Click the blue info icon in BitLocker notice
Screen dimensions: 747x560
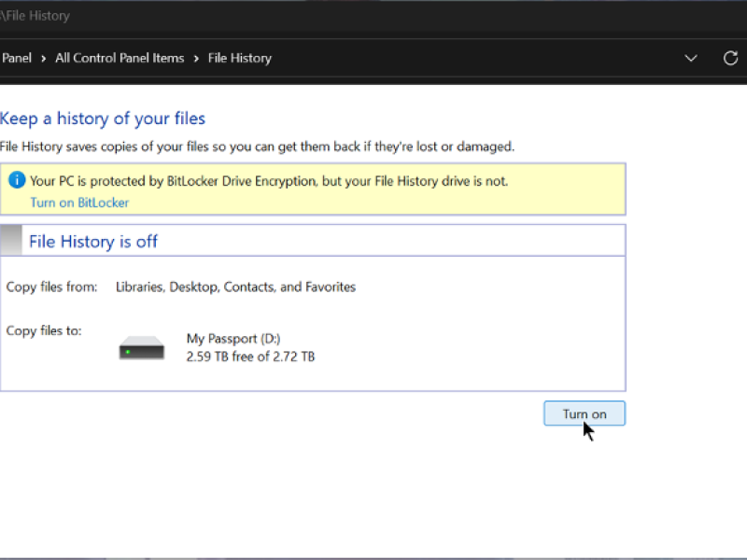[x=17, y=180]
